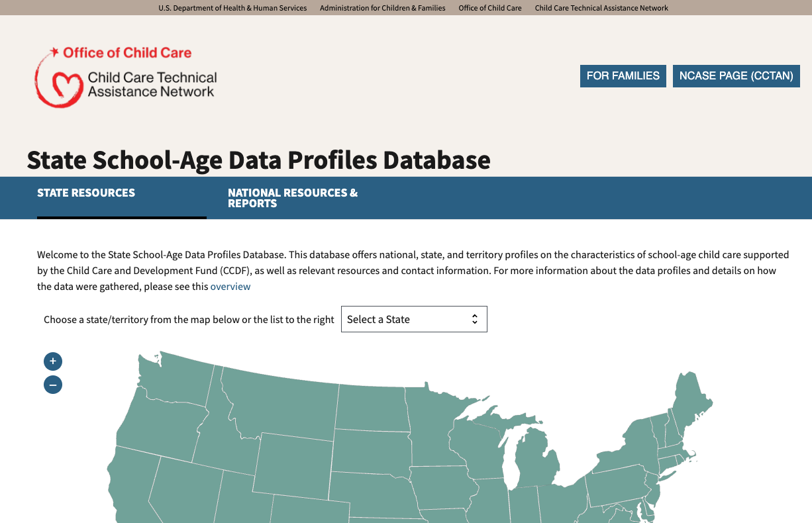
Task: Visit the U.S. Department of Health & Human Services link
Action: (232, 7)
